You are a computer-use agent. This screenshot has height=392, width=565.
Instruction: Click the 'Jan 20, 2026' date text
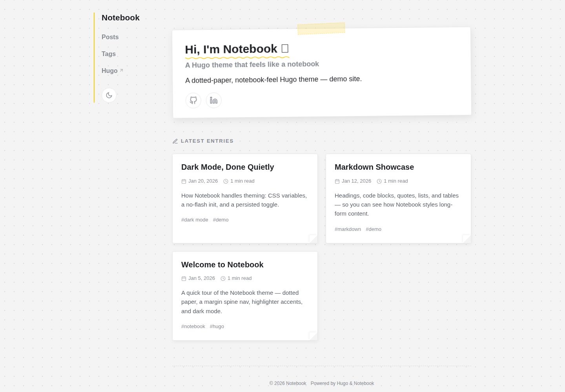[x=203, y=181]
